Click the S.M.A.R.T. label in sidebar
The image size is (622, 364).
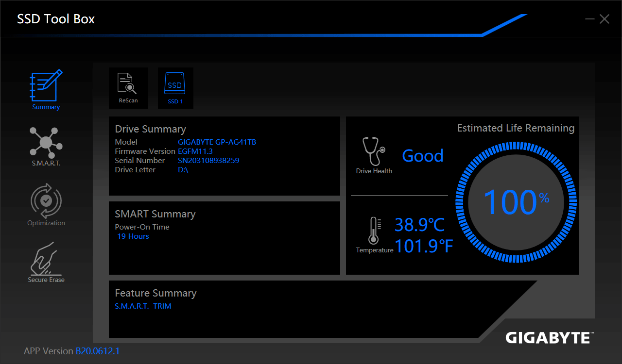[x=46, y=164]
